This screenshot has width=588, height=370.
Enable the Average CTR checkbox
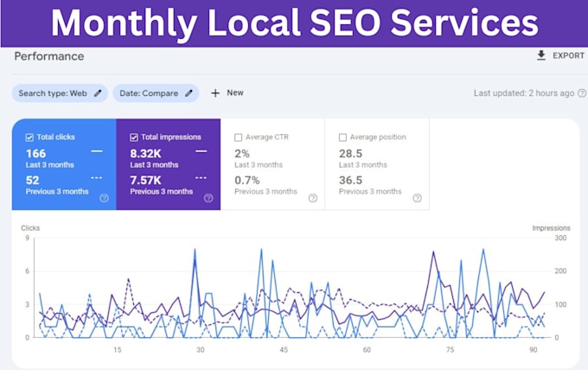pos(238,137)
